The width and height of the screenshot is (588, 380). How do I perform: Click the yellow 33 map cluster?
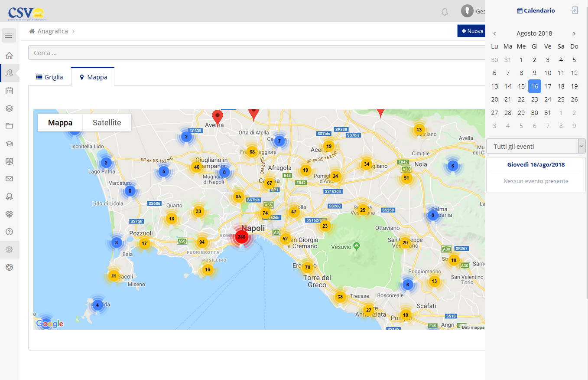point(198,211)
